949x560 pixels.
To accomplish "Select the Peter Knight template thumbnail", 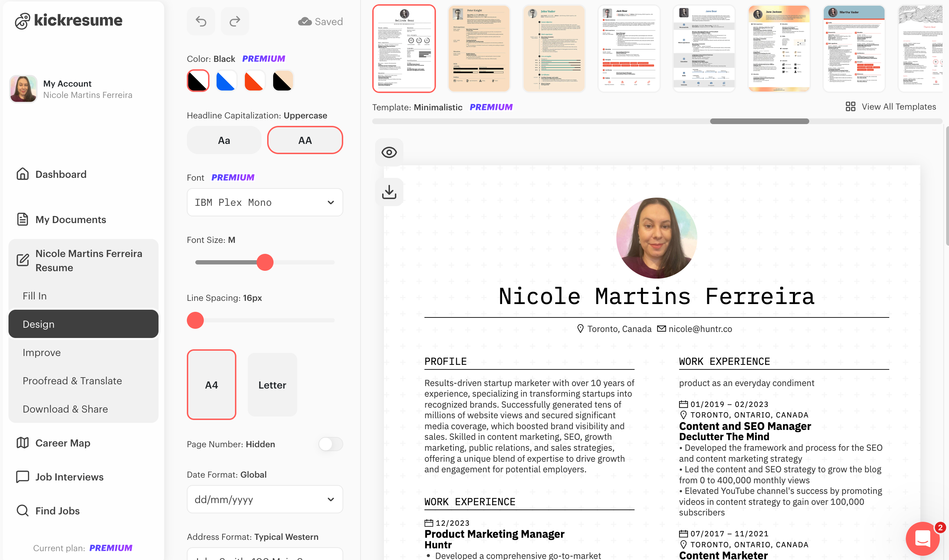I will point(478,49).
